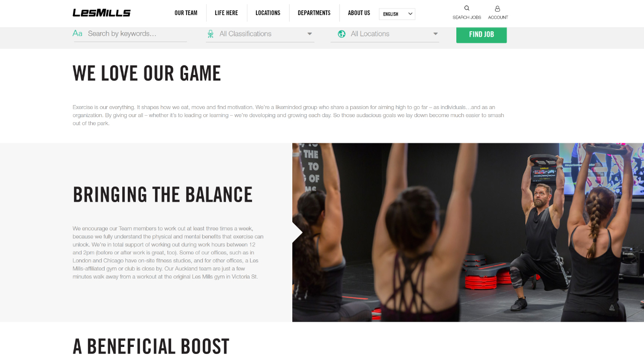
Task: Open the About Us menu item
Action: coord(359,13)
